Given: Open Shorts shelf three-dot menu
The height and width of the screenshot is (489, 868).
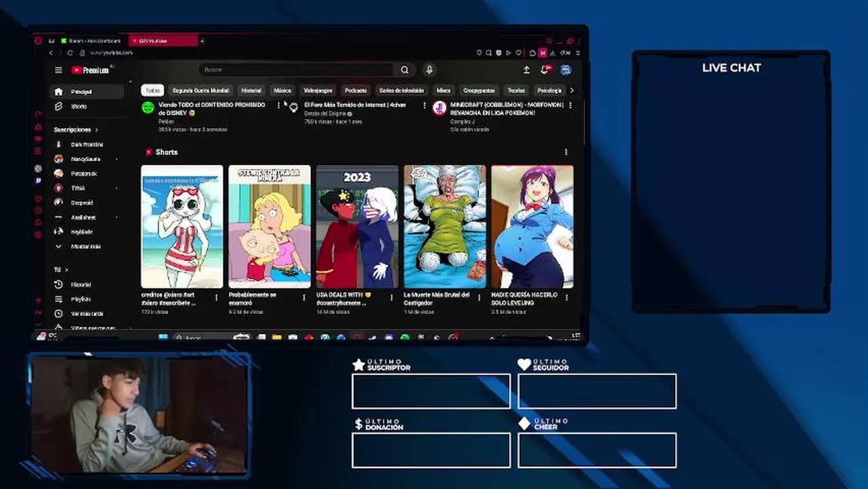Looking at the screenshot, I should (566, 152).
